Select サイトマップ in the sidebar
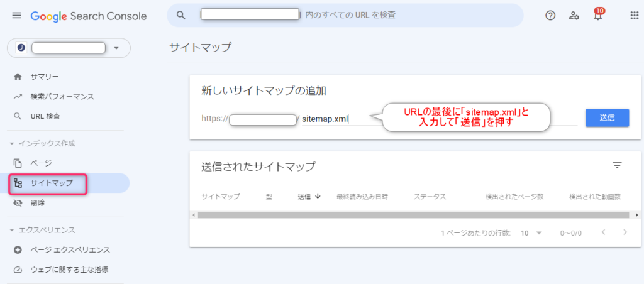 [x=65, y=183]
